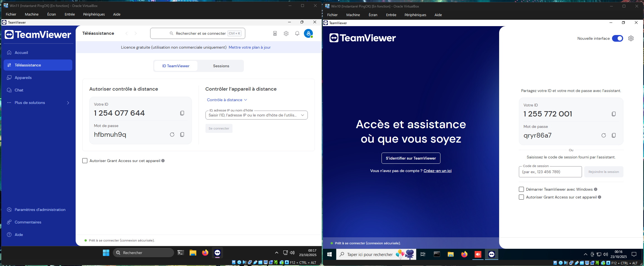Copy the ID 1 254 077 644
The width and height of the screenshot is (644, 266).
182,113
